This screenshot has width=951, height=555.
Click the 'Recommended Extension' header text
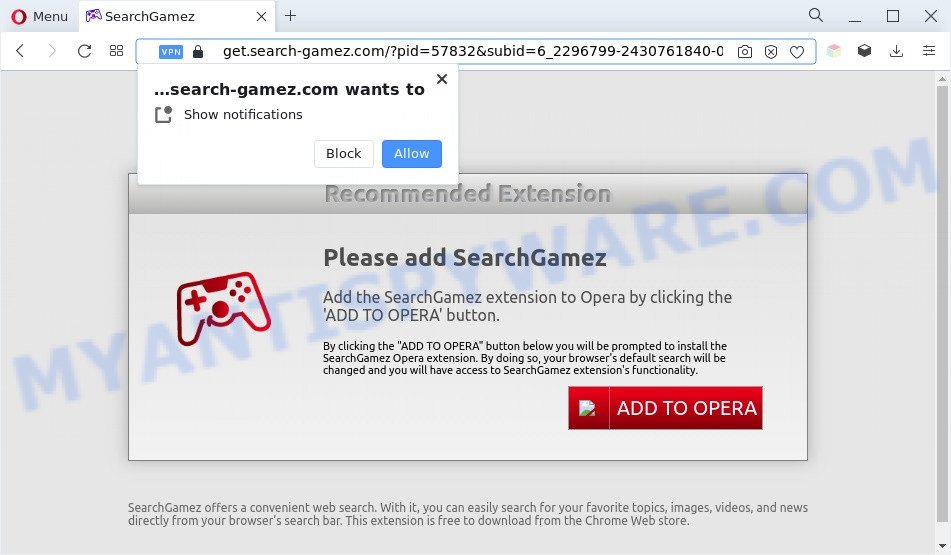(x=468, y=193)
